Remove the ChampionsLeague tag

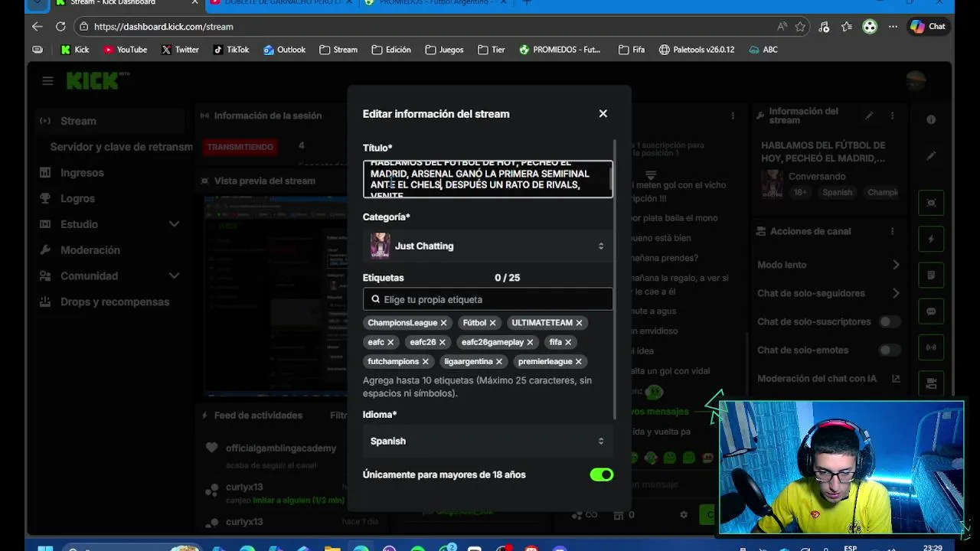coord(443,323)
